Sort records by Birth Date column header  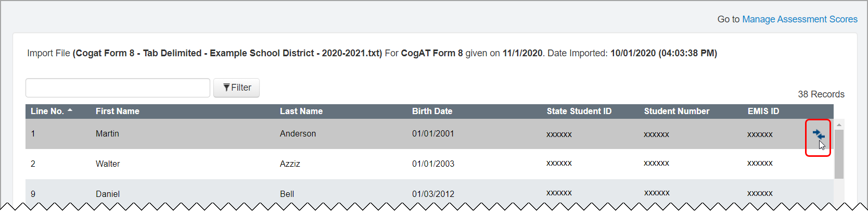432,111
